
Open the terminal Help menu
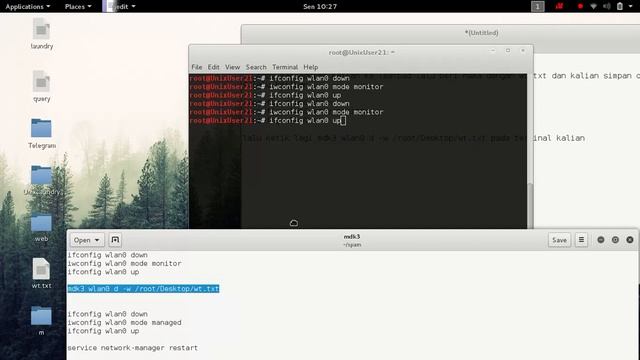pos(311,67)
